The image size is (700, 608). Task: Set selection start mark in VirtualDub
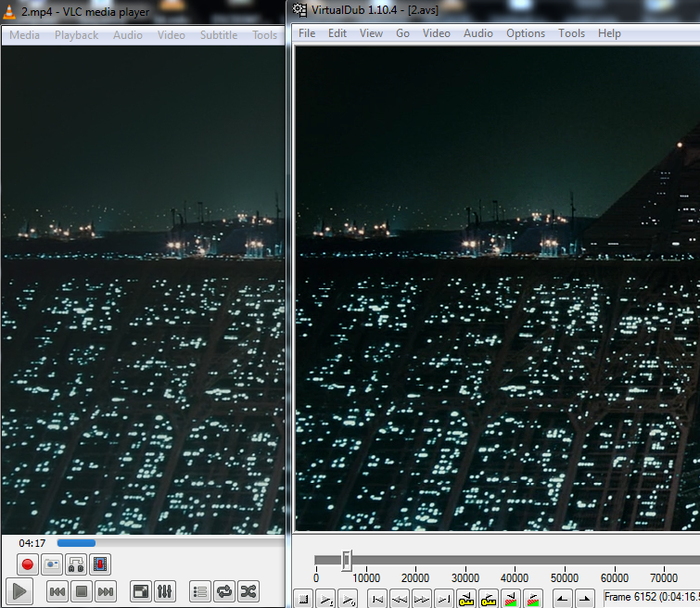pos(562,599)
